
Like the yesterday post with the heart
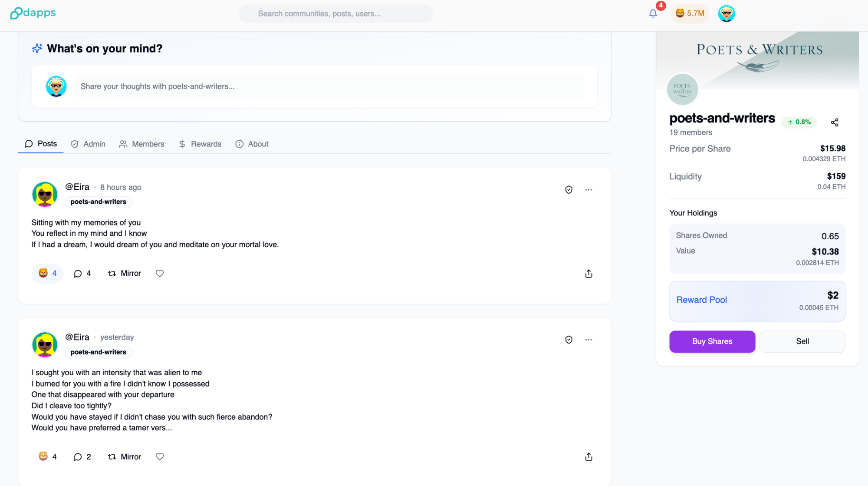coord(160,457)
